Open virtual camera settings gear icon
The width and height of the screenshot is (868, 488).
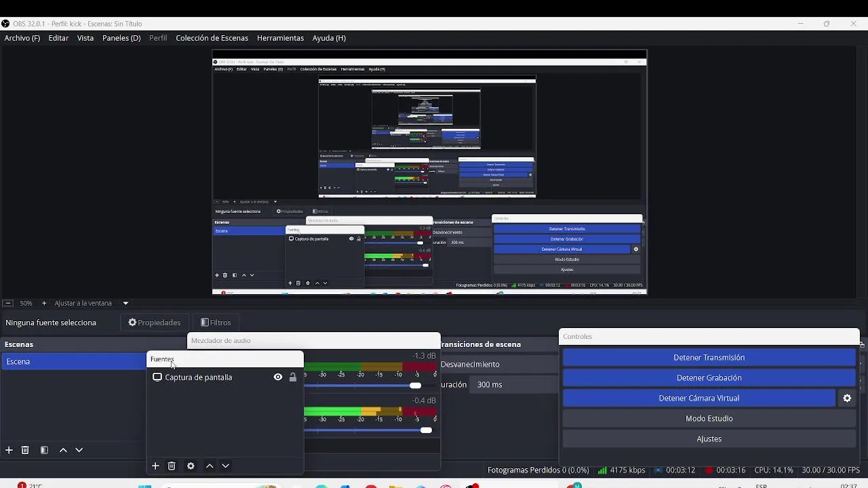click(847, 399)
